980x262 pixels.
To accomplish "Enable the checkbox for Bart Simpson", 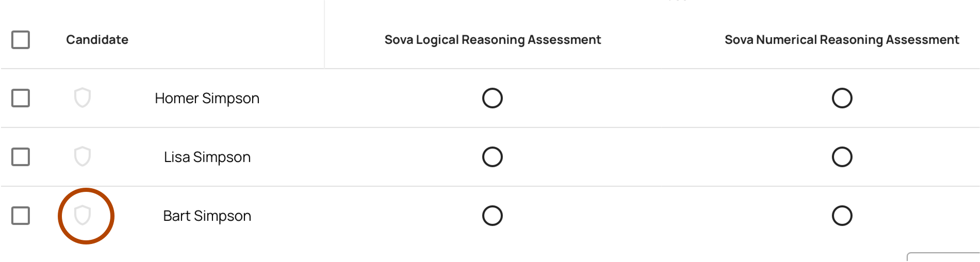I will click(x=21, y=216).
